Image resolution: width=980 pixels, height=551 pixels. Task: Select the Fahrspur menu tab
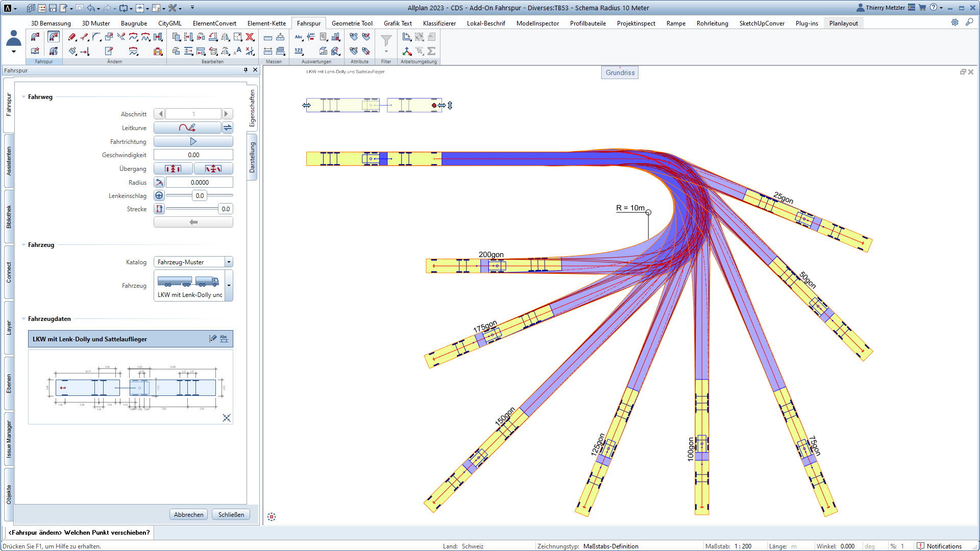pyautogui.click(x=309, y=23)
